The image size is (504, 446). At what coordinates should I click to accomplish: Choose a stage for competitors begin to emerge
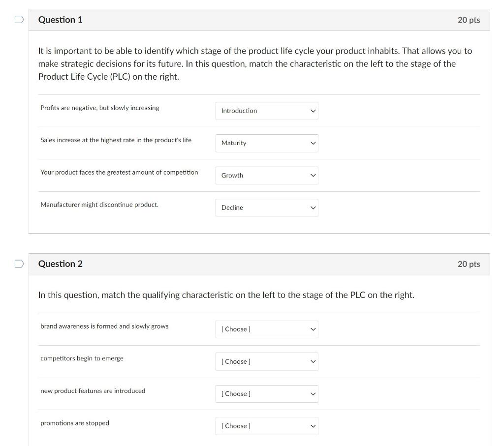266,361
